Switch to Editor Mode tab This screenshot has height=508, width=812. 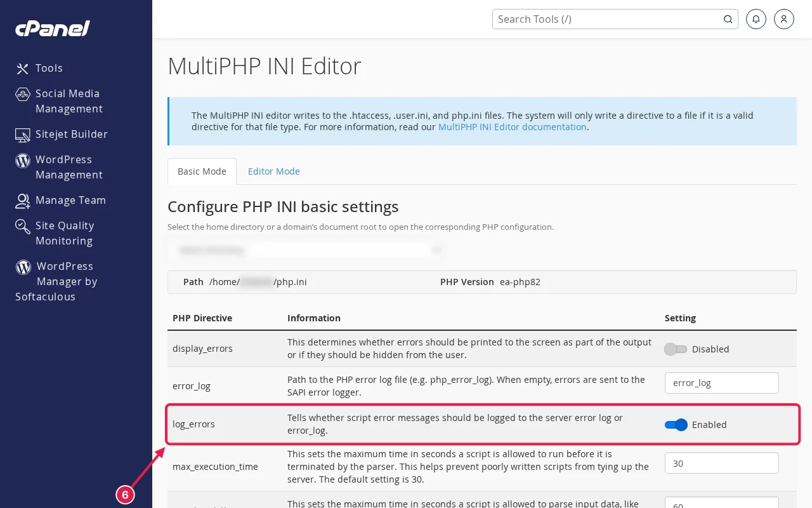click(274, 171)
